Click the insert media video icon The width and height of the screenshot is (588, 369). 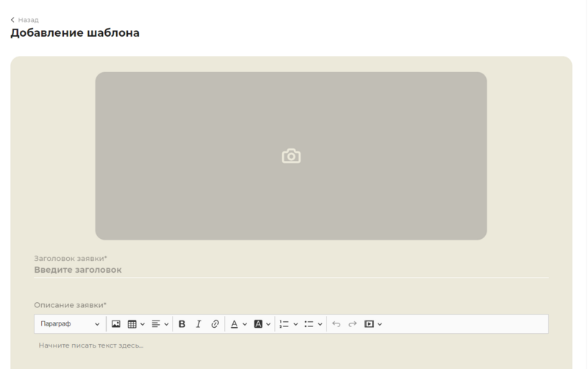tap(370, 324)
